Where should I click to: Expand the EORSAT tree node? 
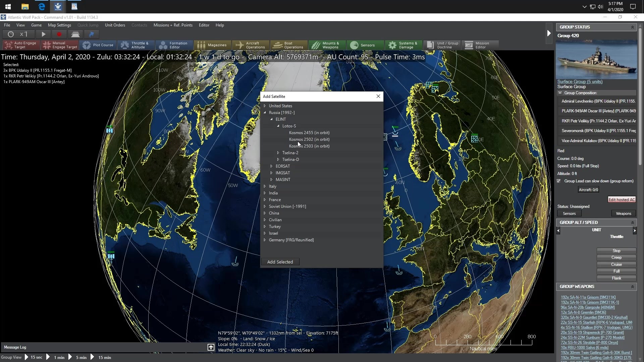pos(271,166)
